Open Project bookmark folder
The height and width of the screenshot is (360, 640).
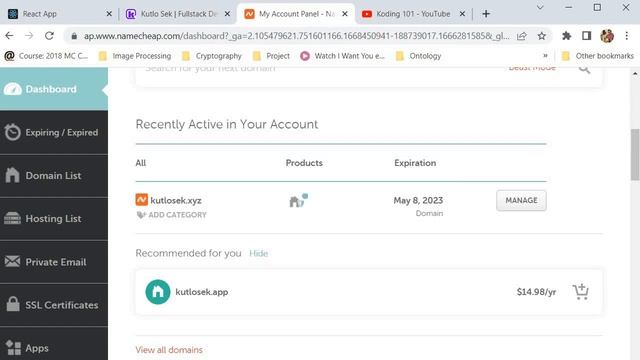(x=272, y=56)
